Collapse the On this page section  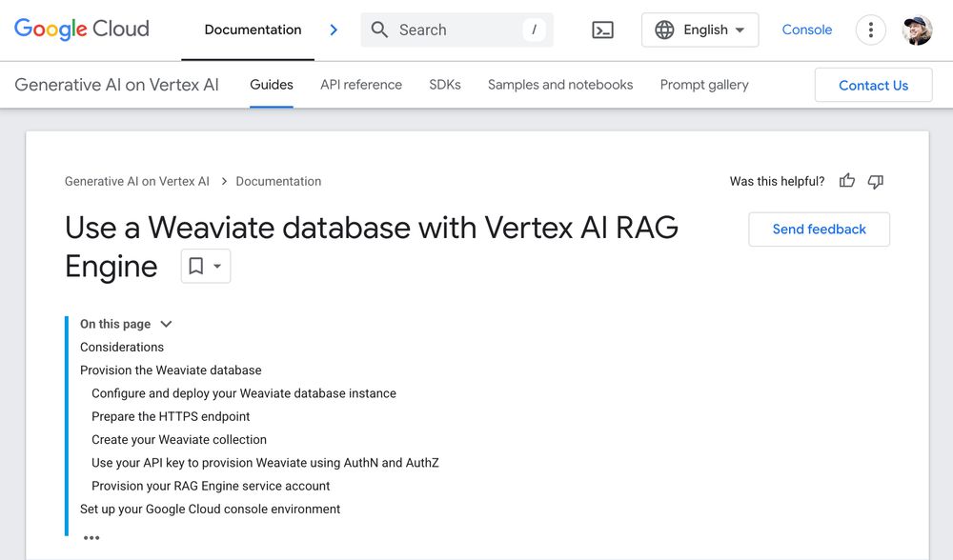166,325
